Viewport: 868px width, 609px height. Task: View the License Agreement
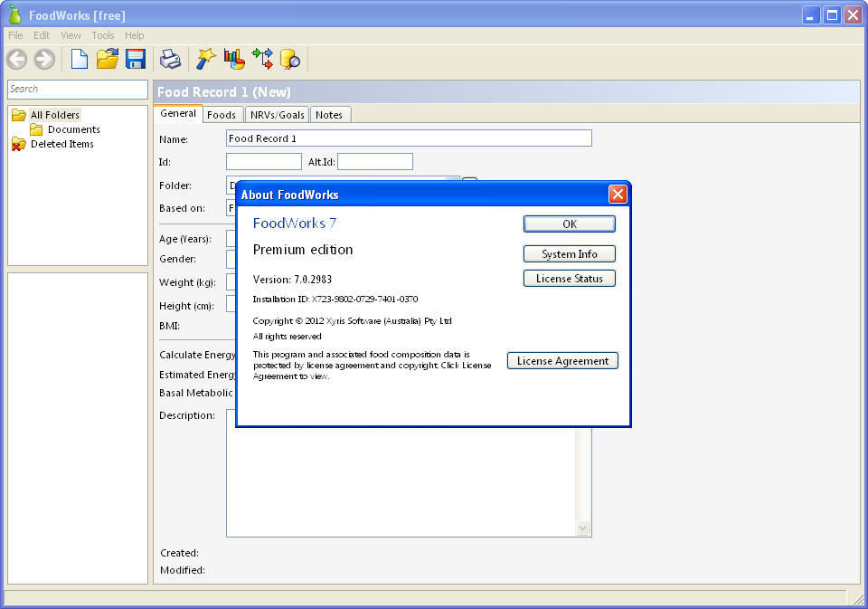coord(561,360)
